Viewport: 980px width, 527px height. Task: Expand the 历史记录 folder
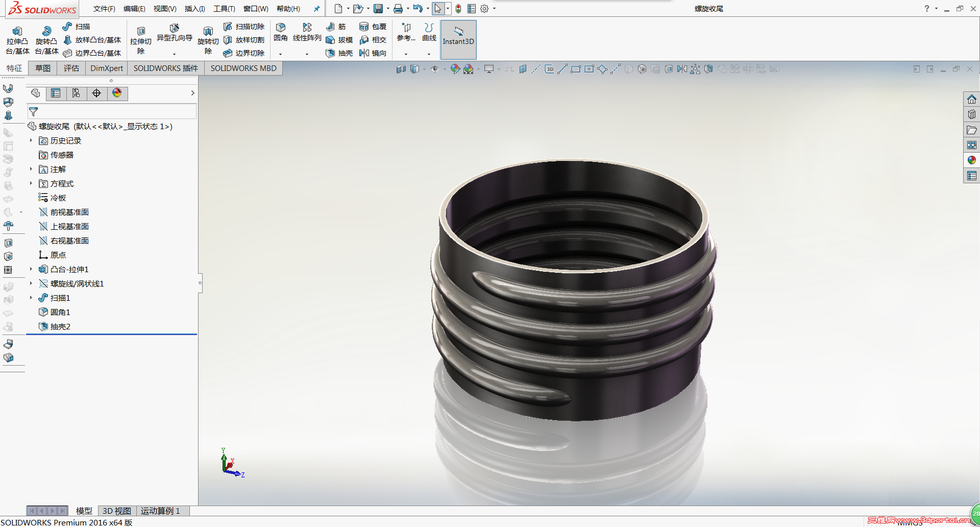(31, 140)
